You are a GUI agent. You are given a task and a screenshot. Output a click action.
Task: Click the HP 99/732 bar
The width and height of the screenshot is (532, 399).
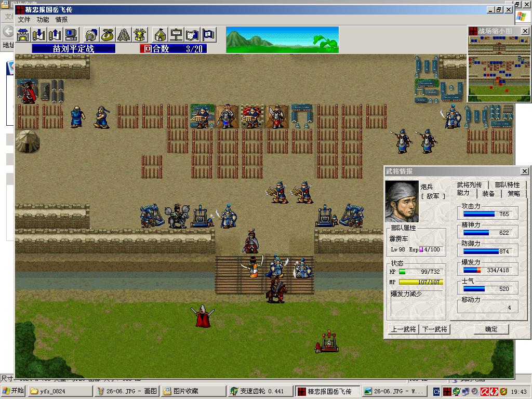point(420,272)
